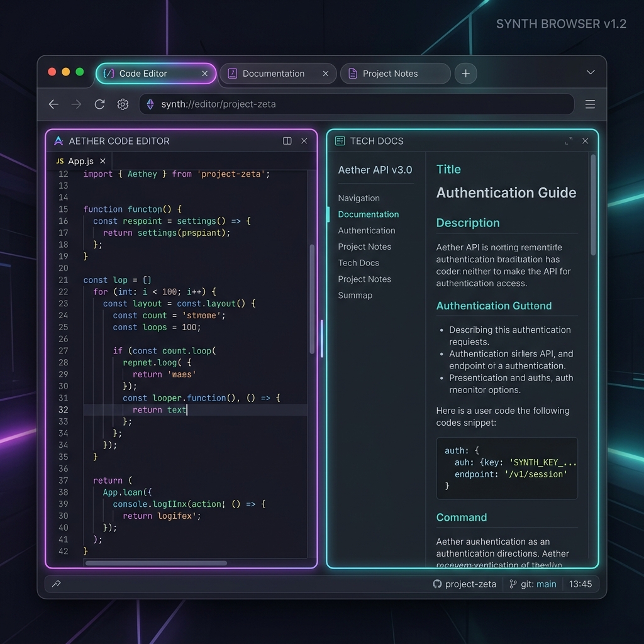Click the code editor vertical scrollbar
Viewport: 644px width, 644px height.
click(312, 299)
